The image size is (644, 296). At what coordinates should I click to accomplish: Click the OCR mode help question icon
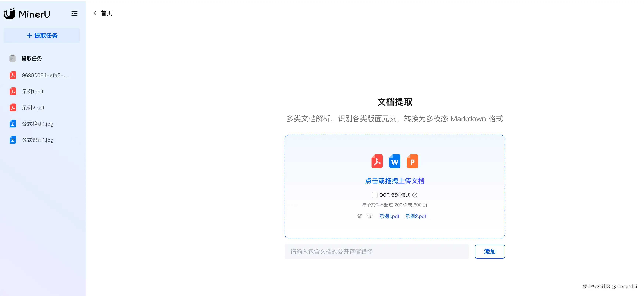coord(415,195)
